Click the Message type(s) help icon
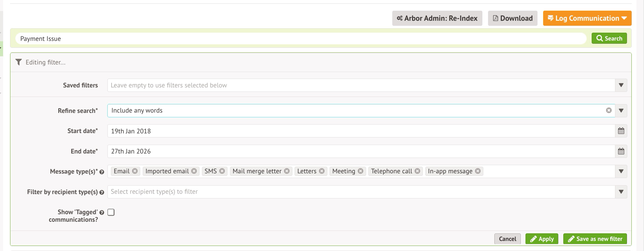Viewport: 644px width, 251px height. coord(102,172)
